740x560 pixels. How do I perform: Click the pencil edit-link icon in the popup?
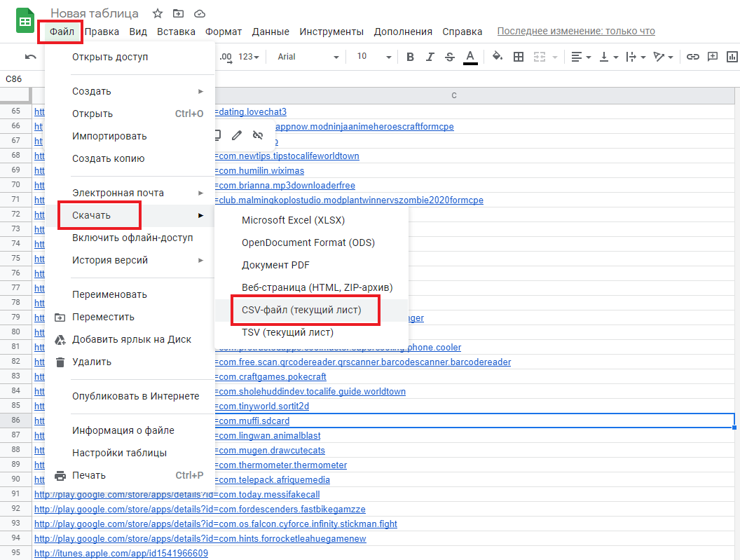click(x=237, y=135)
